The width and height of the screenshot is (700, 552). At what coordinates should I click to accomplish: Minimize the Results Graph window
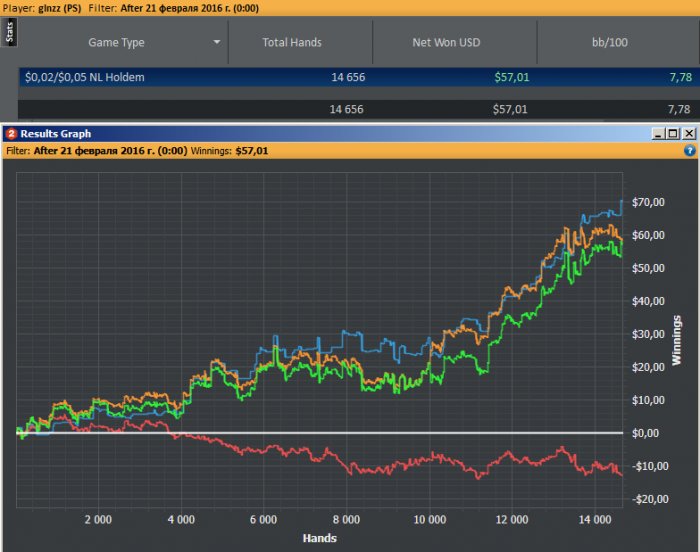click(x=657, y=134)
